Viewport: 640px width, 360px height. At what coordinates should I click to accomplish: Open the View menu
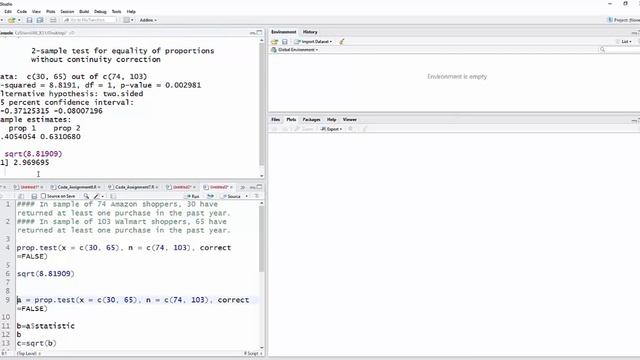pyautogui.click(x=36, y=11)
